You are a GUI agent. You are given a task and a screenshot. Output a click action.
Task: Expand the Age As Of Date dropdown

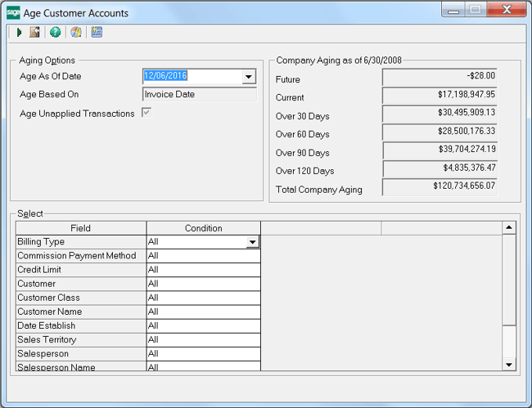coord(249,77)
